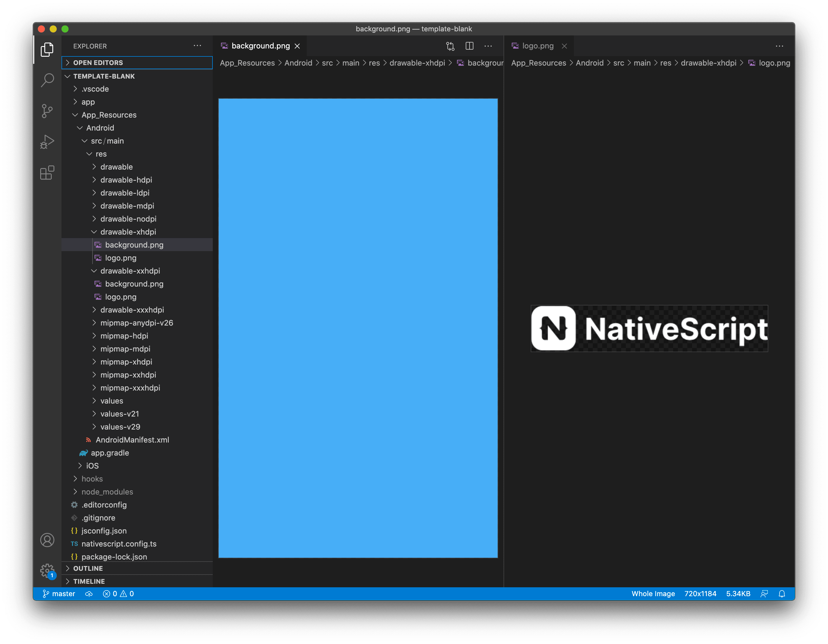828x644 pixels.
Task: Click the cloud publish icon next to master
Action: click(x=89, y=593)
